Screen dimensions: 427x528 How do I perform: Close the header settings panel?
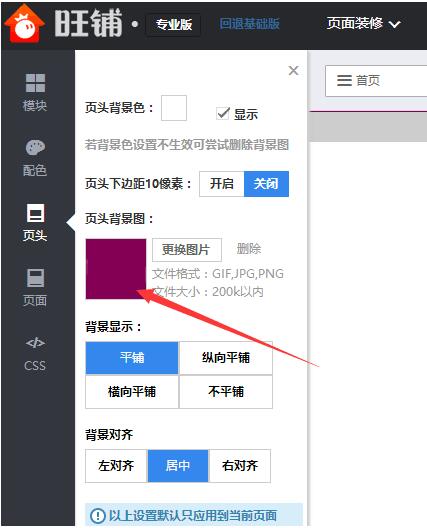point(293,71)
